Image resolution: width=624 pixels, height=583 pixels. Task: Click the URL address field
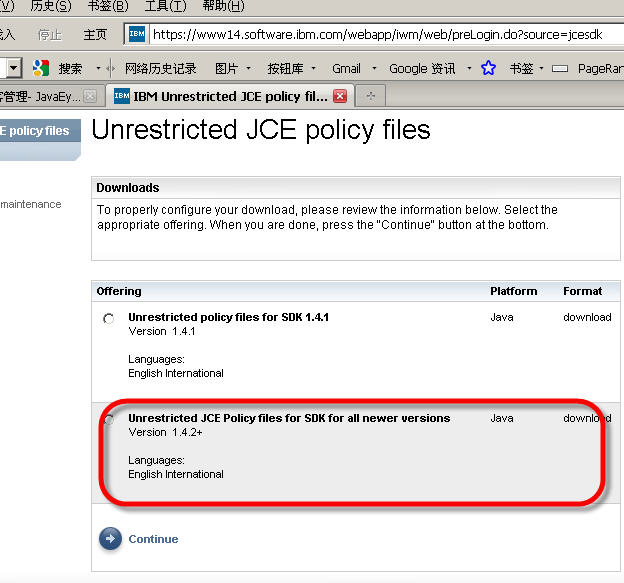tap(380, 34)
